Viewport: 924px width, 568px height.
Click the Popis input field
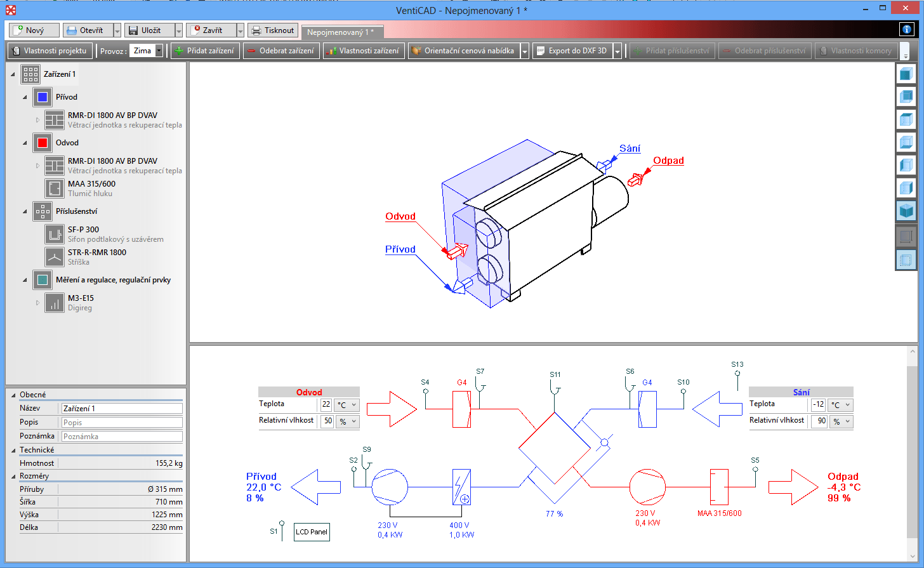[x=121, y=422]
